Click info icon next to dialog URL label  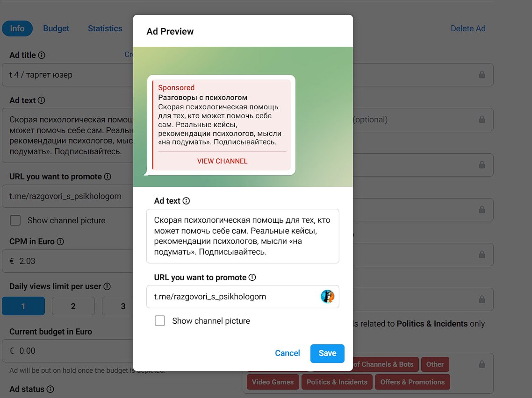pyautogui.click(x=252, y=277)
